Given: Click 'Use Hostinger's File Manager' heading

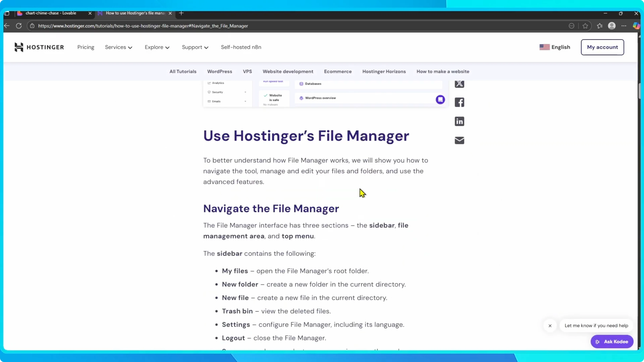Looking at the screenshot, I should click(306, 136).
